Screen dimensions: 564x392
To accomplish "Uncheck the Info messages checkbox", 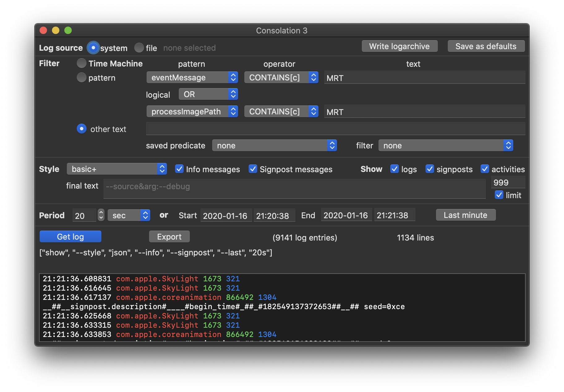I will tap(179, 169).
